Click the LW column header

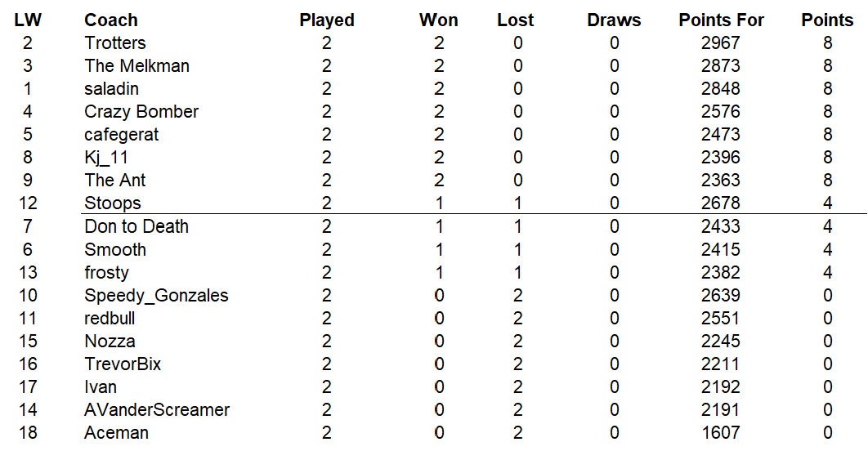pyautogui.click(x=28, y=20)
